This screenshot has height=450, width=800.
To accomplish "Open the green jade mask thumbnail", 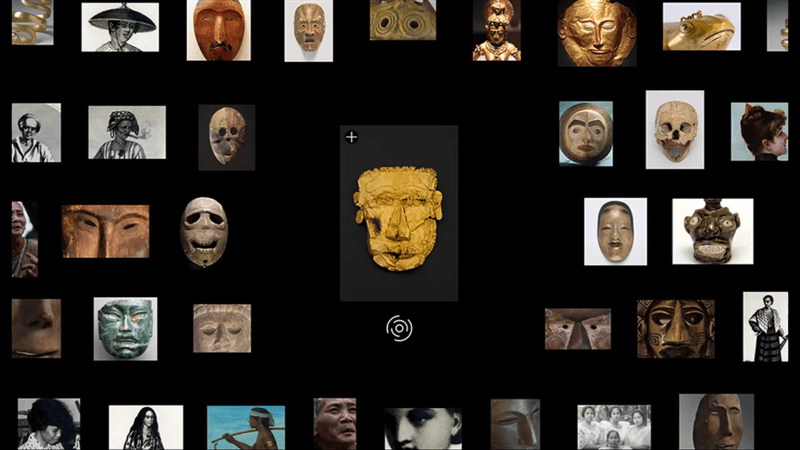I will [126, 329].
